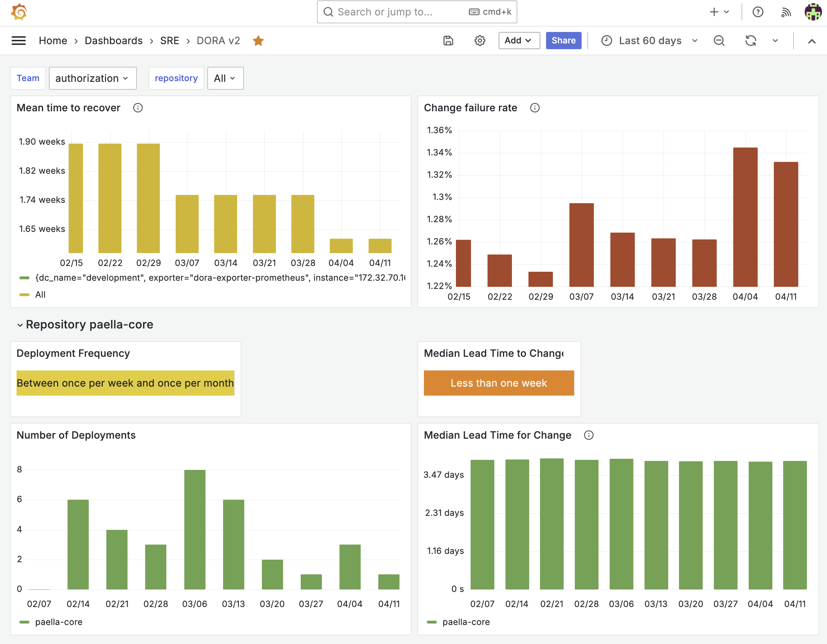Open dashboard settings gear icon
This screenshot has height=644, width=827.
click(480, 41)
